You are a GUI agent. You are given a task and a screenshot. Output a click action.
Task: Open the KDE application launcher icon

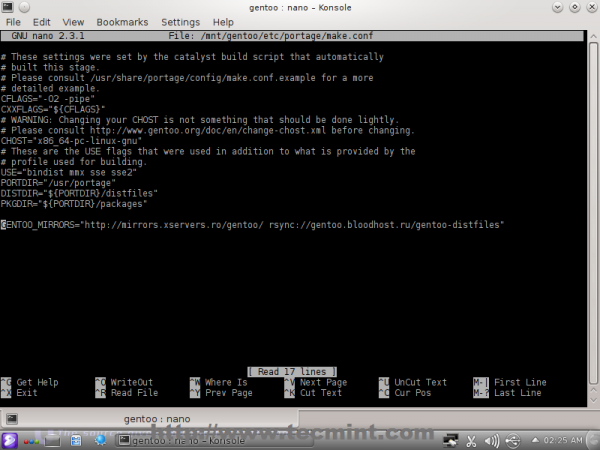(9, 440)
